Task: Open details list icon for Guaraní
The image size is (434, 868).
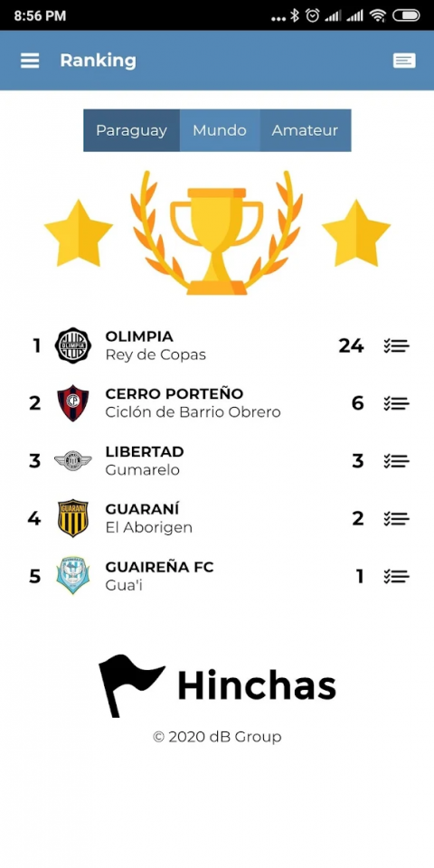Action: click(x=396, y=519)
